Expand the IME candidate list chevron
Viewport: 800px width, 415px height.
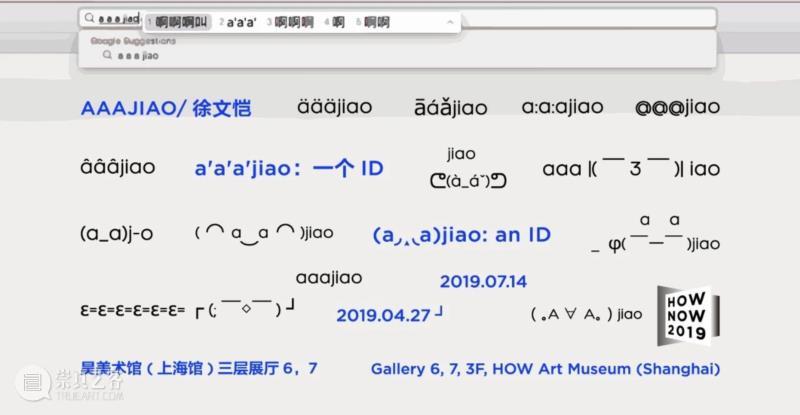pyautogui.click(x=449, y=22)
